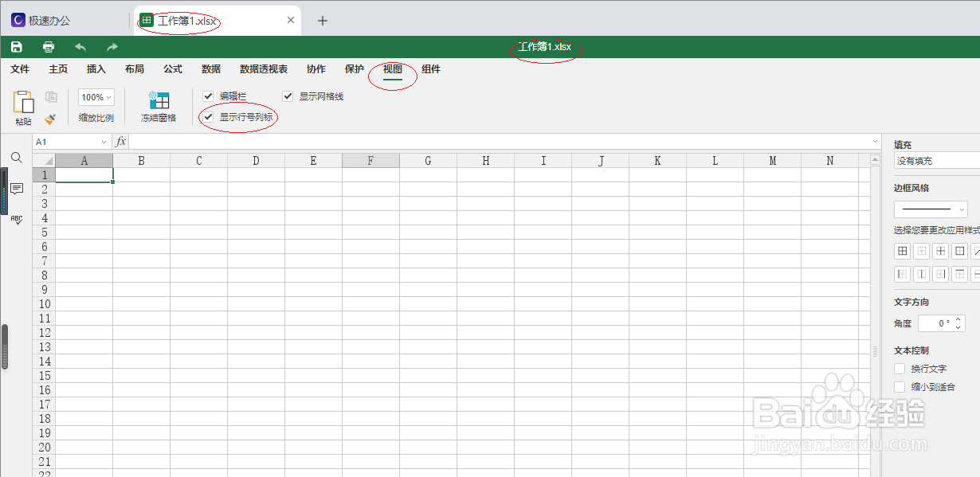Decrease the 角度 angle stepper down arrow
The height and width of the screenshot is (477, 980).
coord(958,327)
